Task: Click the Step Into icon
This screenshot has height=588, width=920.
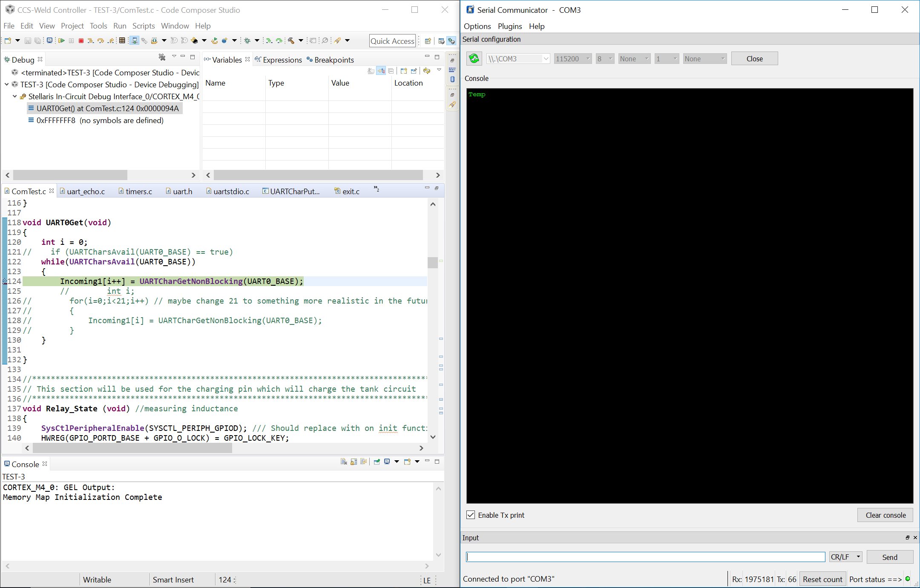Action: pos(91,41)
